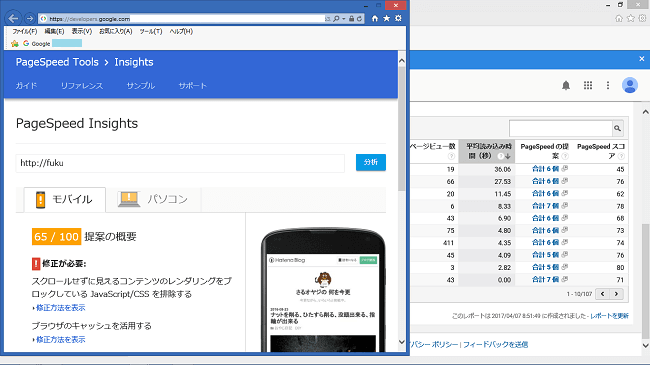Open the リファレンス navigation tab
Screen dimensions: 650x365
click(82, 86)
